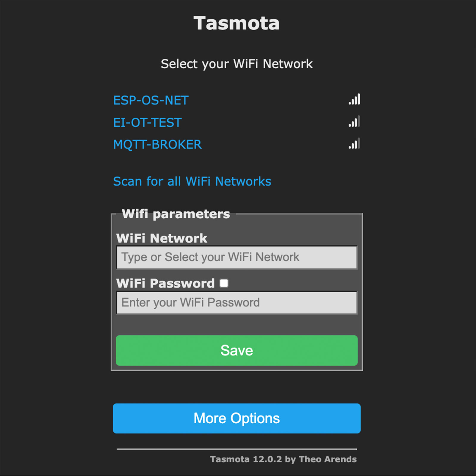476x476 pixels.
Task: Click the ESP-OS-NET signal strength icon
Action: (x=354, y=99)
